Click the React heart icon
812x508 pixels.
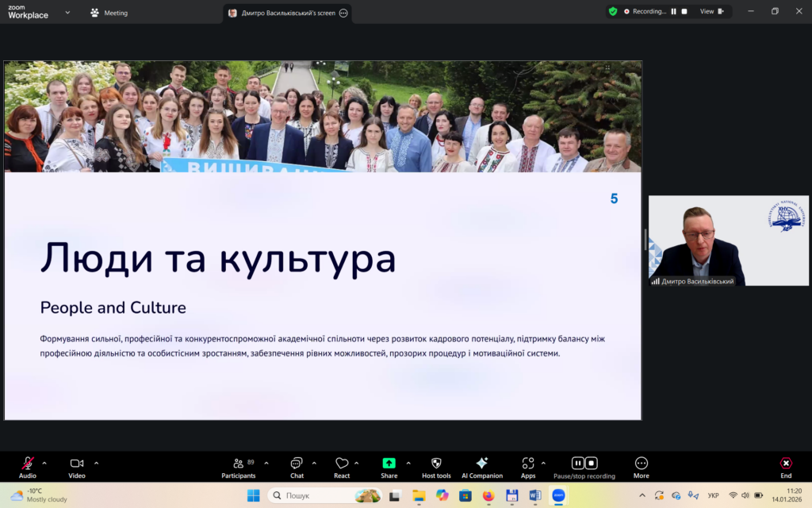tap(342, 464)
